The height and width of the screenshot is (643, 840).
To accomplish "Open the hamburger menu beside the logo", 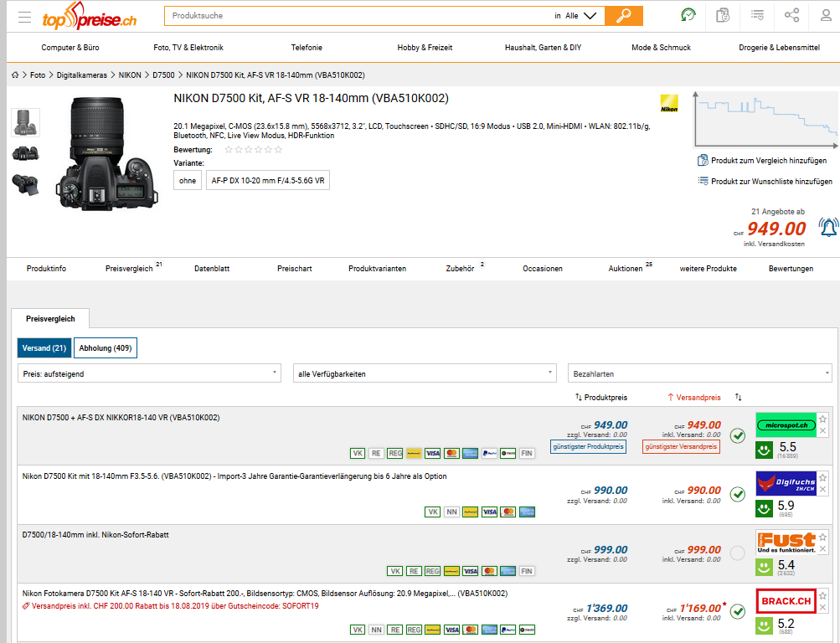I will tap(24, 17).
